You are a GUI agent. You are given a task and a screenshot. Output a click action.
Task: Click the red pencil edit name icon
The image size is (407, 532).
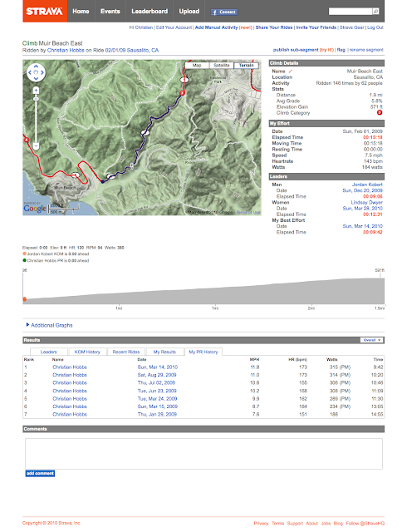pyautogui.click(x=291, y=71)
